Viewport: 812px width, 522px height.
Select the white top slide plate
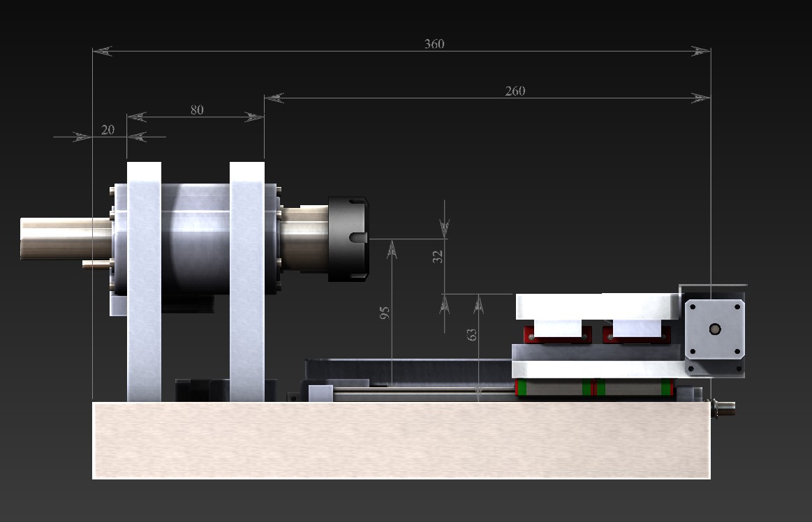coord(598,306)
